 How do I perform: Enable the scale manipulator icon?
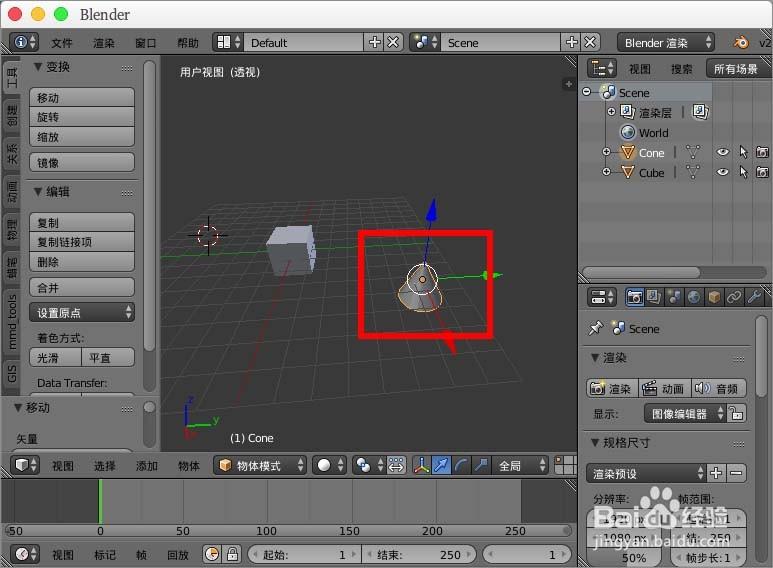(x=481, y=465)
